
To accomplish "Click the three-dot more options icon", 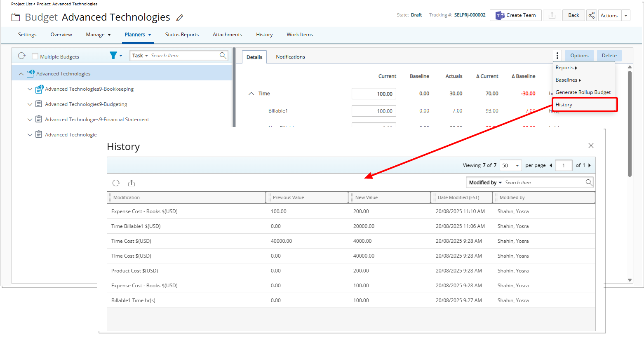I will click(557, 56).
